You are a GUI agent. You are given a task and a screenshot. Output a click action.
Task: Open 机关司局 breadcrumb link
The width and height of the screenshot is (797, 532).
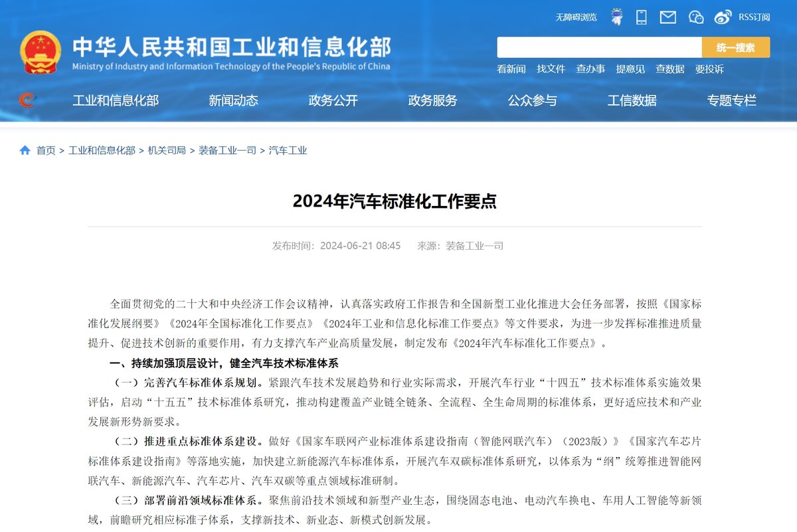[x=167, y=151]
